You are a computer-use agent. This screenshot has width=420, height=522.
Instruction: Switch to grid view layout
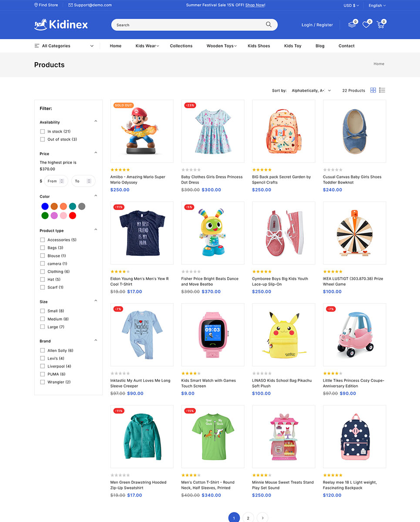tap(373, 90)
